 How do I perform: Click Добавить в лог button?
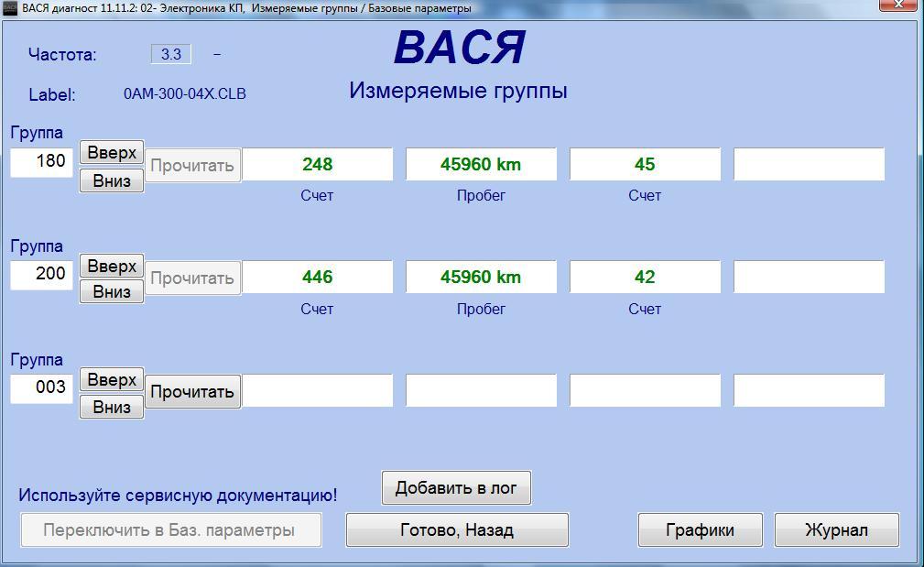coord(456,487)
